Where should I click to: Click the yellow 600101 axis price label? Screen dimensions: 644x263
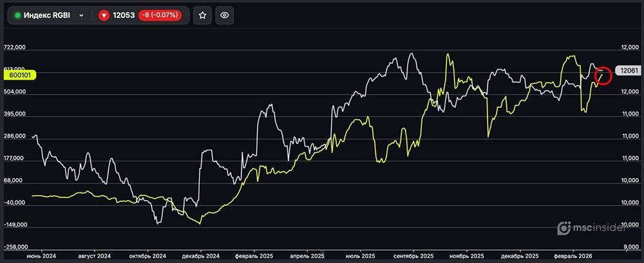coord(21,75)
